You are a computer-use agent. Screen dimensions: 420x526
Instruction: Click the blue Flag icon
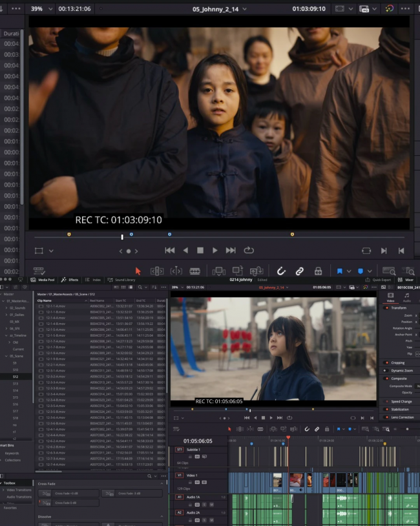tap(340, 271)
